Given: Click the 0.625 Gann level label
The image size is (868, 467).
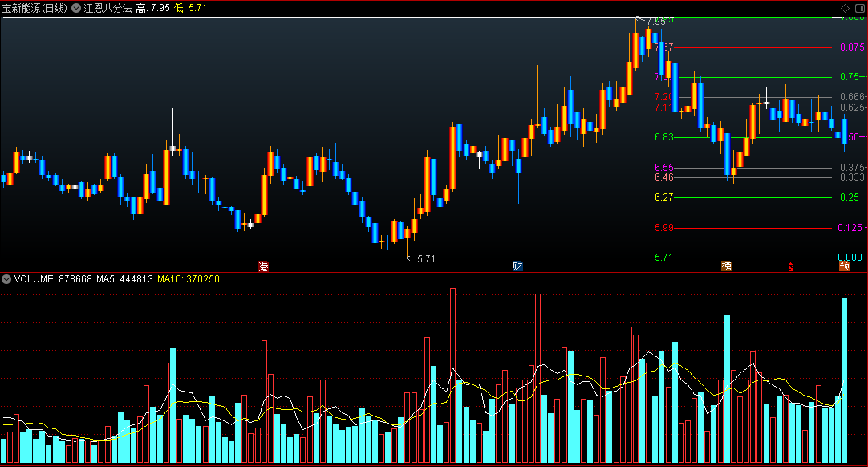Looking at the screenshot, I should (853, 108).
